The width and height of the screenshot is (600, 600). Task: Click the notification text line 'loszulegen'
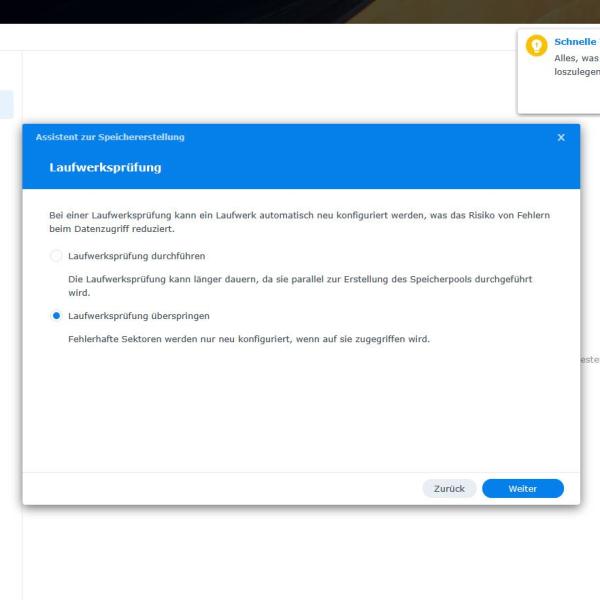(577, 72)
